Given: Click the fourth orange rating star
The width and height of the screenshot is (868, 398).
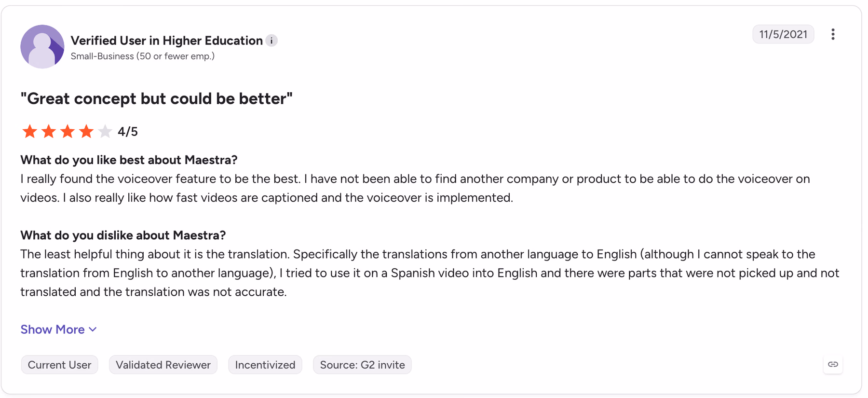Looking at the screenshot, I should pos(86,131).
